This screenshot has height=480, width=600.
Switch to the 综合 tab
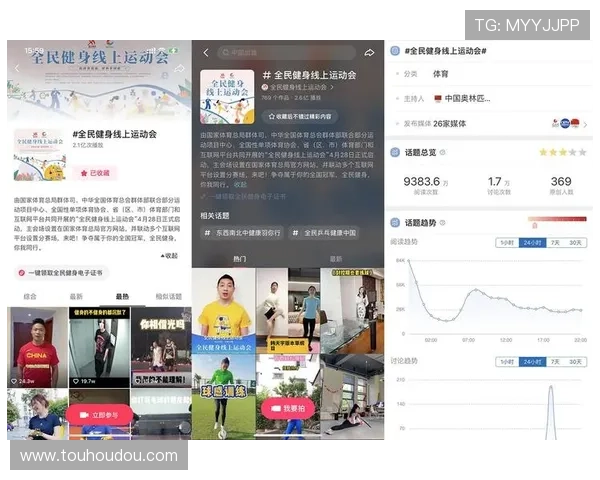[x=30, y=296]
